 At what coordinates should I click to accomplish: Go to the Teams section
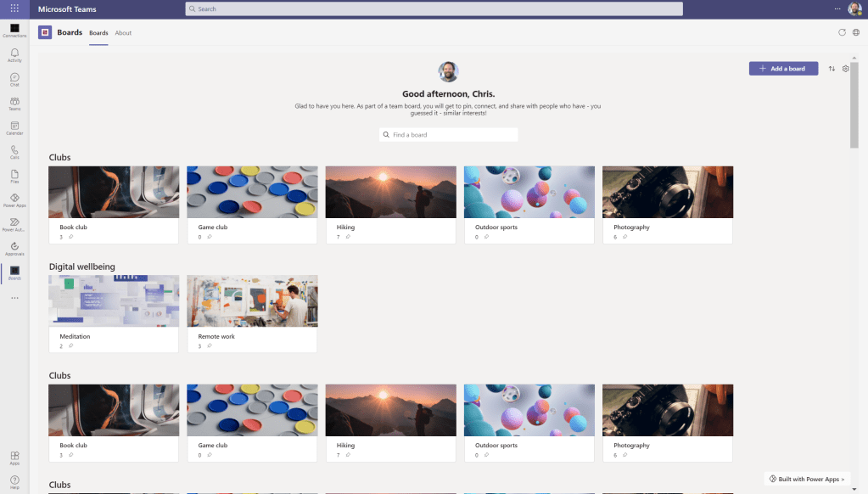click(x=14, y=104)
